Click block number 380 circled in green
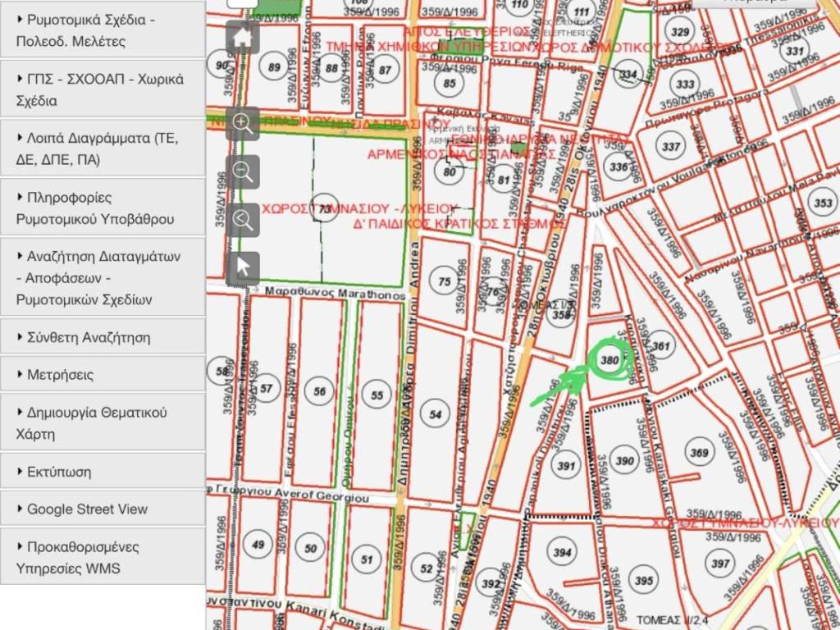Viewport: 840px width, 630px height. click(x=609, y=360)
